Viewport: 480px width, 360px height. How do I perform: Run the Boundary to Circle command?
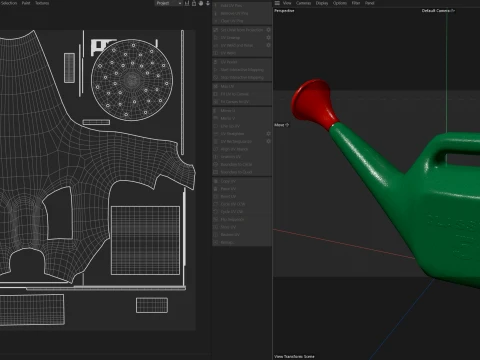242,164
